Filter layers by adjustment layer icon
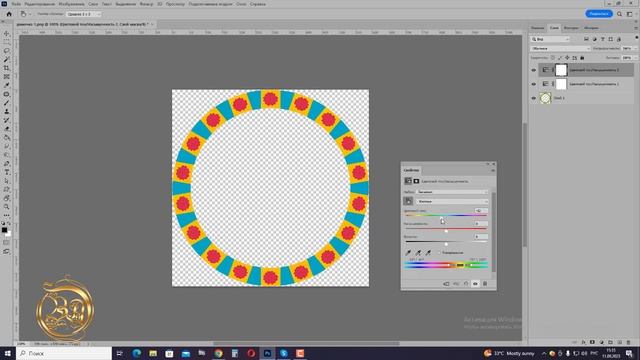The width and height of the screenshot is (640, 360). tap(594, 39)
